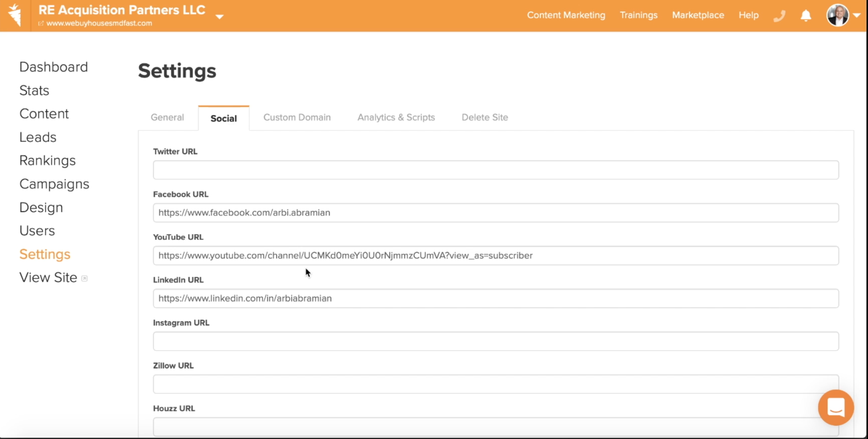The height and width of the screenshot is (439, 868).
Task: Click the external link icon beside the site URL
Action: pyautogui.click(x=41, y=23)
